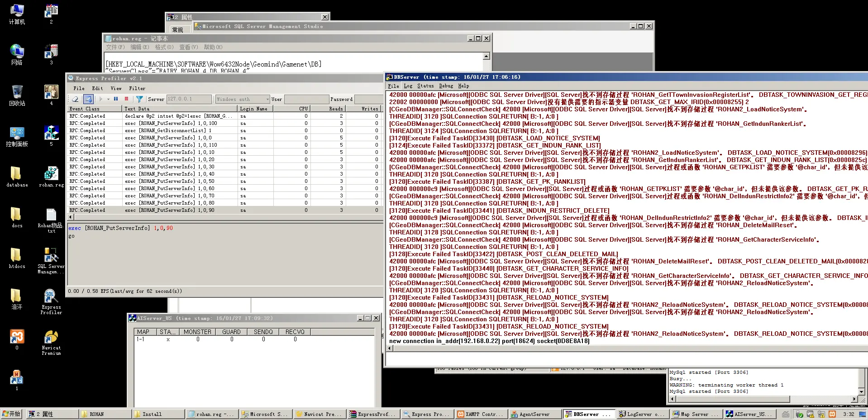Open the 计算机 desktop icon
The width and height of the screenshot is (868, 420).
17,14
